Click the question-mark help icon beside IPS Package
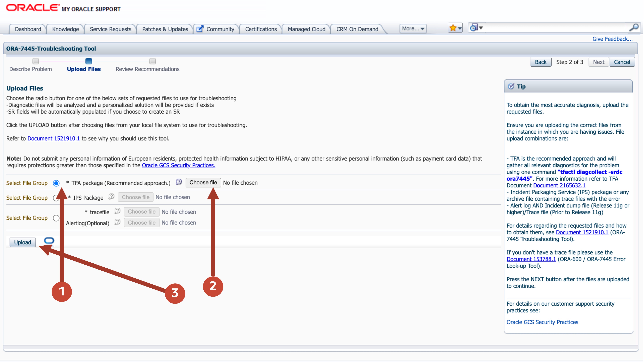Screen dimensions: 644x362 point(111,196)
